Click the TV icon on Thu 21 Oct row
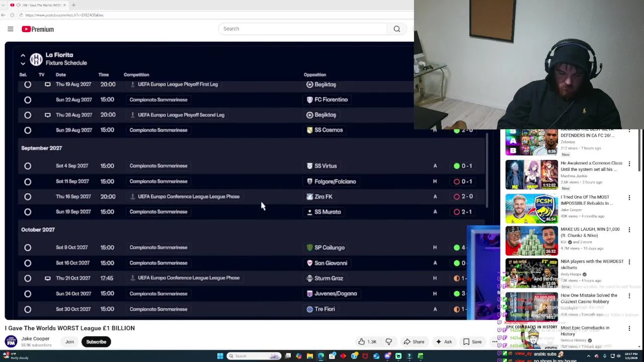 (x=47, y=278)
